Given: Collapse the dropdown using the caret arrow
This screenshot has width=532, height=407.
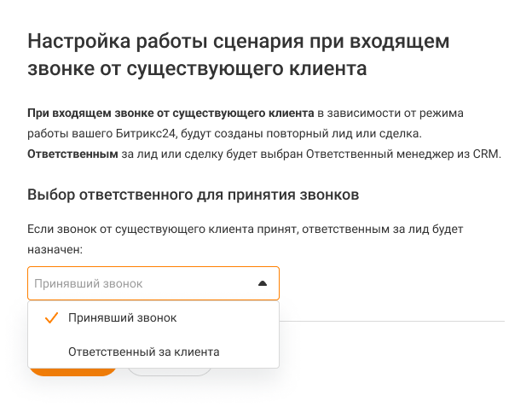Looking at the screenshot, I should (263, 283).
